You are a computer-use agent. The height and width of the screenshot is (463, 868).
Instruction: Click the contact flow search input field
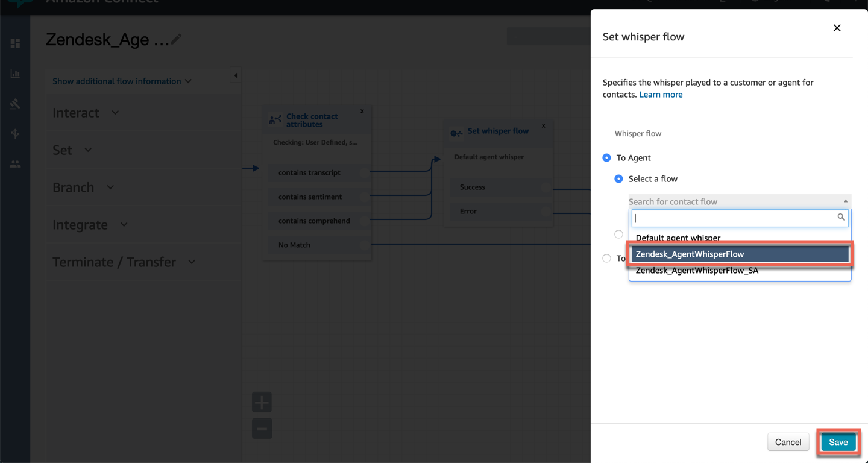[734, 218]
